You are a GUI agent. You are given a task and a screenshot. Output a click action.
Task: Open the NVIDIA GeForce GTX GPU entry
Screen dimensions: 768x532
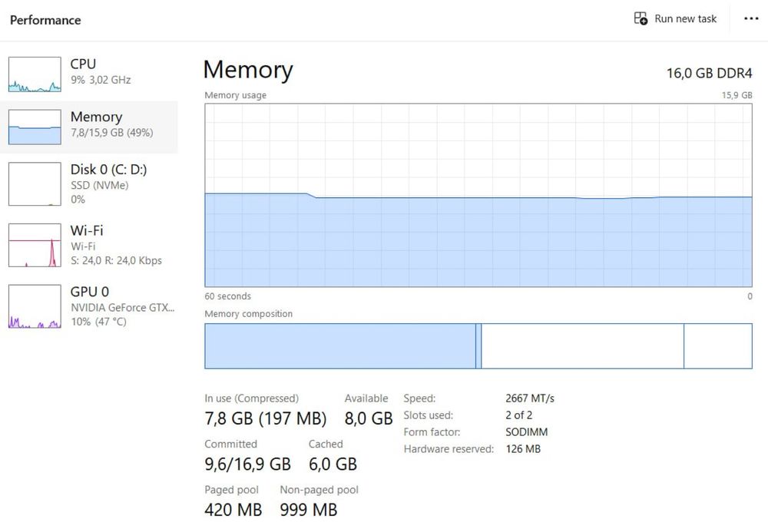pos(88,306)
